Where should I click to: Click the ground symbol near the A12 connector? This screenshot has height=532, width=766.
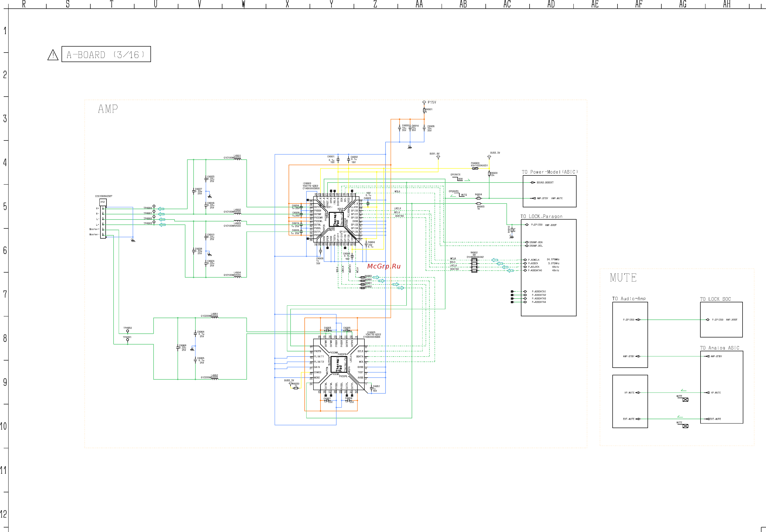tap(133, 240)
